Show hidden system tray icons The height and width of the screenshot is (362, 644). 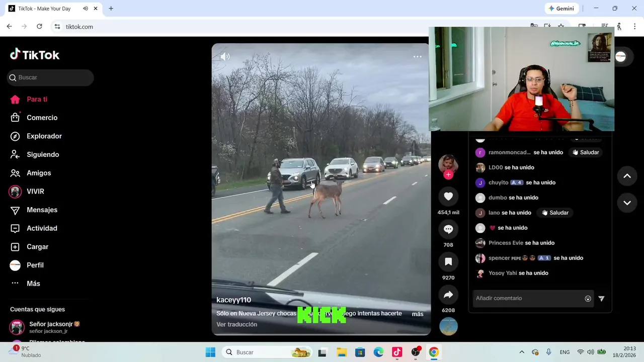click(x=522, y=352)
